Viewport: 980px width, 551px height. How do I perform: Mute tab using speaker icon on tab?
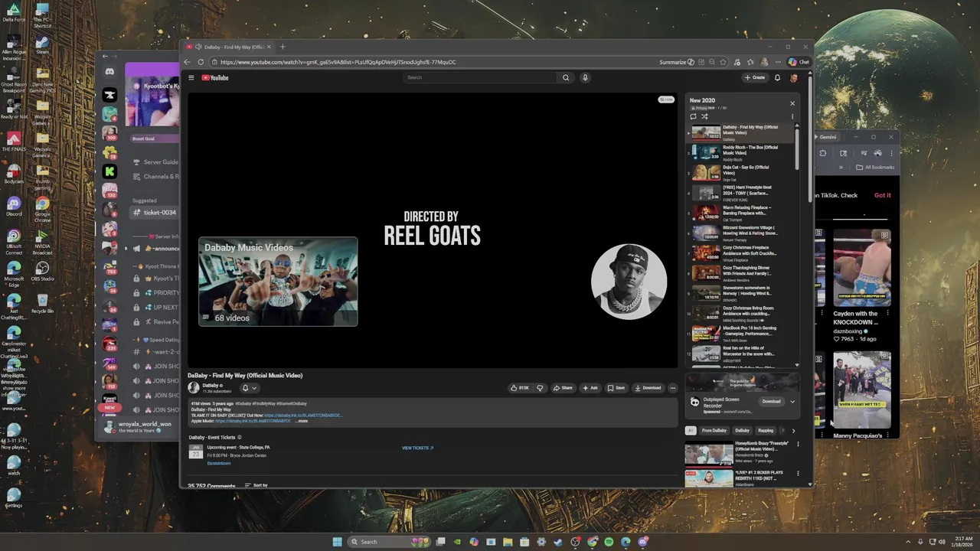pyautogui.click(x=198, y=47)
